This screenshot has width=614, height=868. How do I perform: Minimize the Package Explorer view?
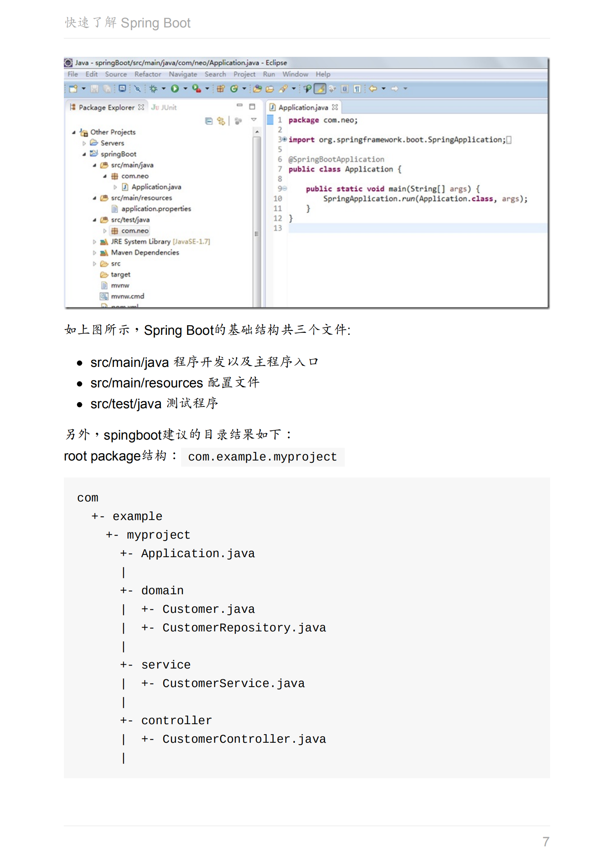point(239,105)
